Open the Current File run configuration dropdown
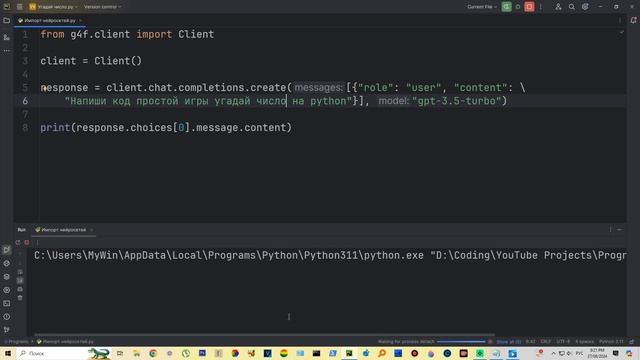640x360 pixels. click(x=482, y=7)
